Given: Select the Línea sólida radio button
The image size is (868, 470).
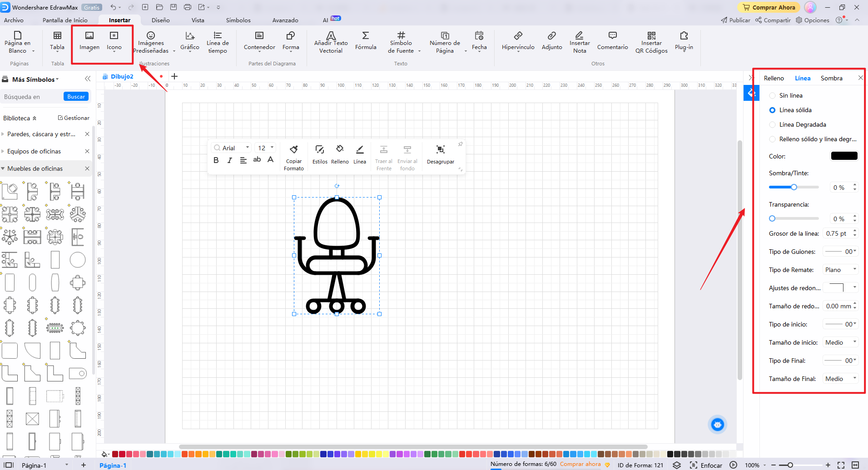Looking at the screenshot, I should tap(772, 110).
